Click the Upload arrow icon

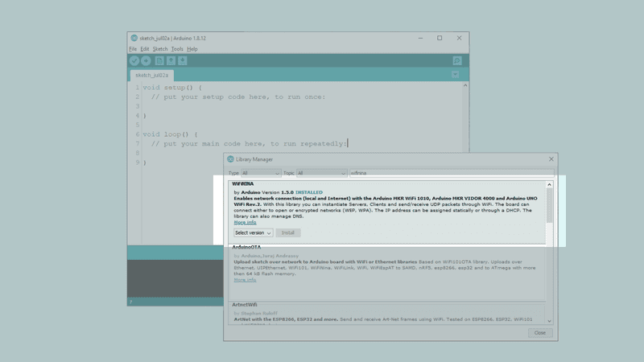[146, 61]
